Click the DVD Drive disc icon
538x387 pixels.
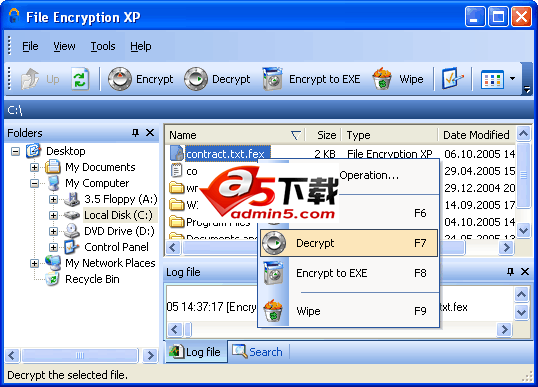[72, 231]
